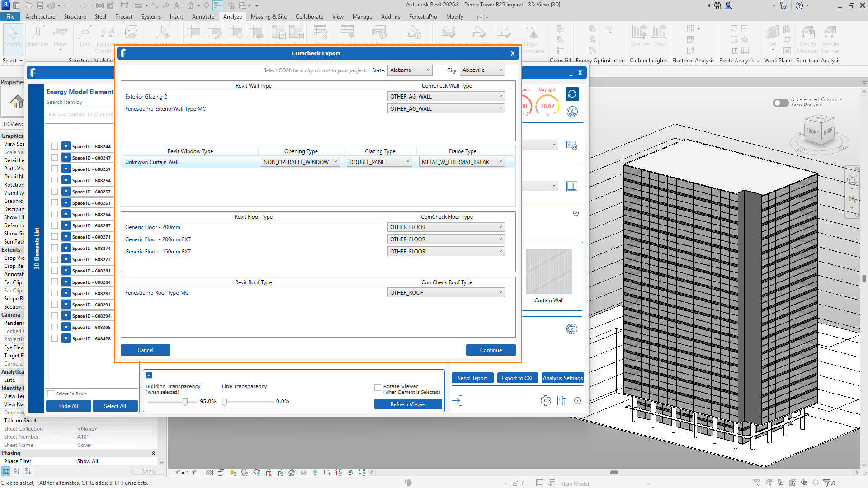
Task: Click the shopping cart icon in title bar
Action: (x=783, y=5)
